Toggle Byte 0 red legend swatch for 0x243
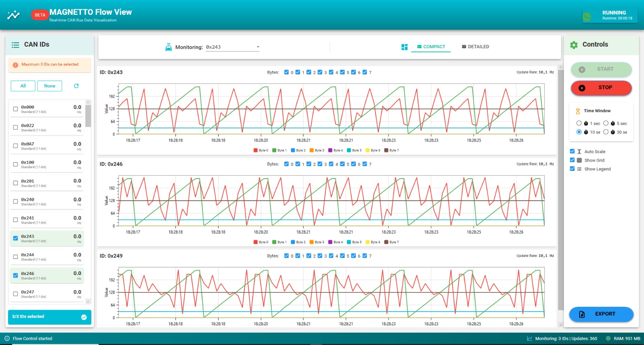The width and height of the screenshot is (644, 345). [256, 150]
